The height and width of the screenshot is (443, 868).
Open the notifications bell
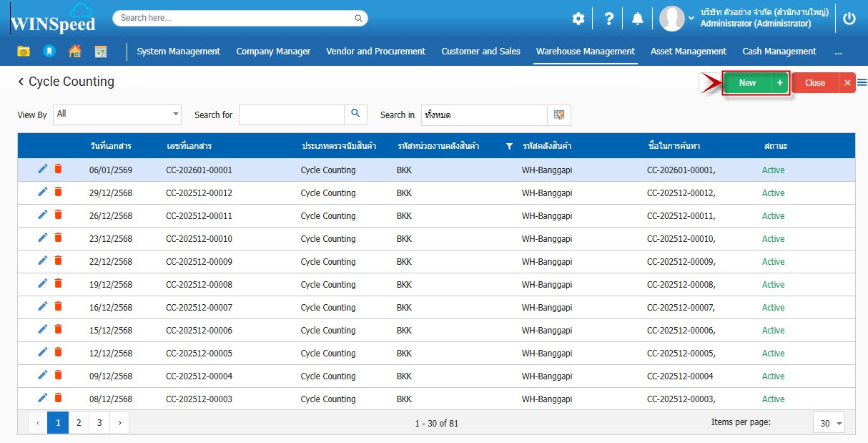637,19
